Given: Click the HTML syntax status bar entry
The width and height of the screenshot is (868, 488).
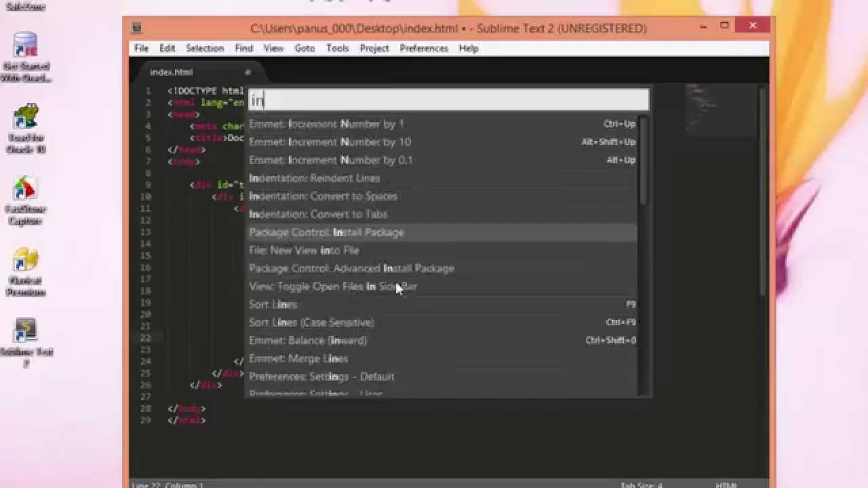Looking at the screenshot, I should pos(726,485).
